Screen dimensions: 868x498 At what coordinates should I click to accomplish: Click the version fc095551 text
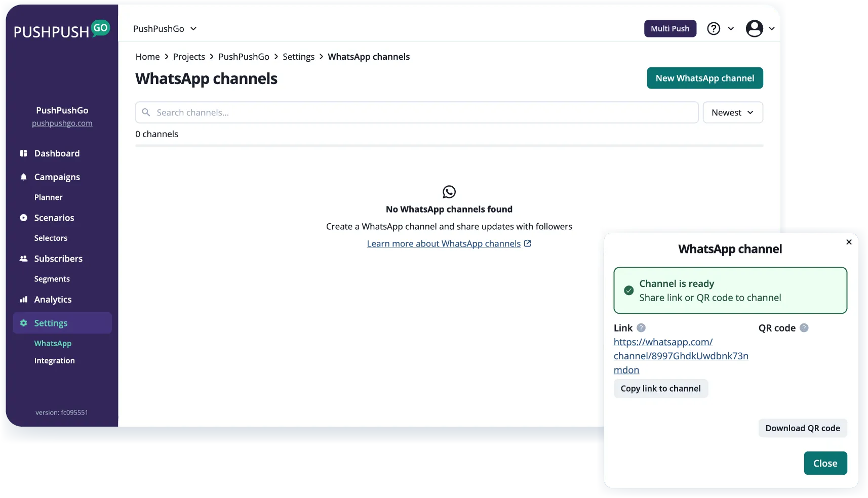62,412
